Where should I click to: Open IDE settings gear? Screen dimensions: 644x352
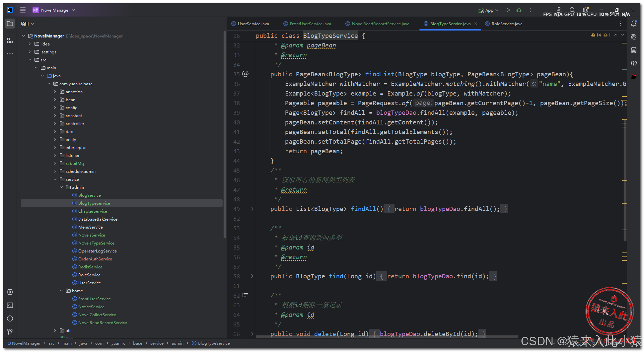(586, 10)
